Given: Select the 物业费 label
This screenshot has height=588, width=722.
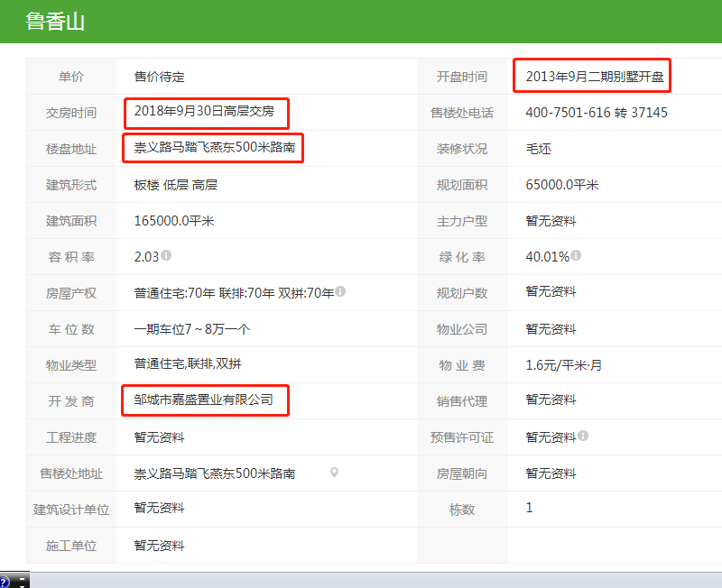Looking at the screenshot, I should [462, 365].
